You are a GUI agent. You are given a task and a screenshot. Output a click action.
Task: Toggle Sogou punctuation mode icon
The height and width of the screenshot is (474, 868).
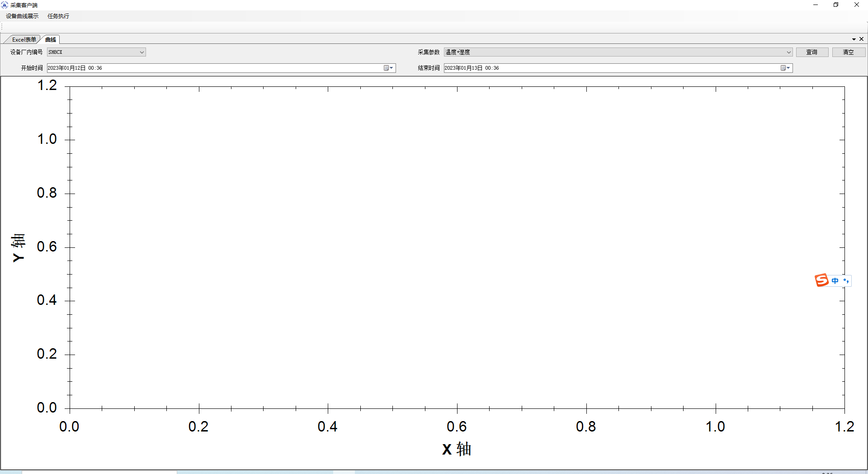(x=846, y=281)
